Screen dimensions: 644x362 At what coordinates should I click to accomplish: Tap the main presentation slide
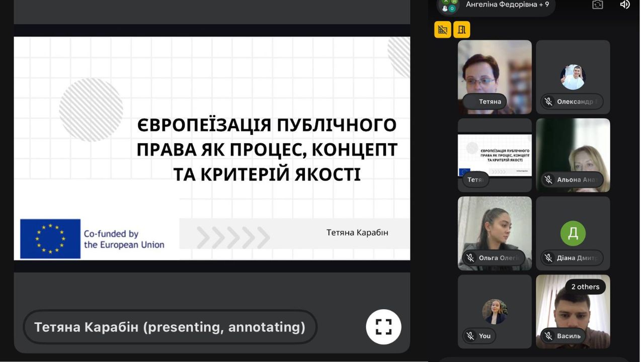(211, 148)
